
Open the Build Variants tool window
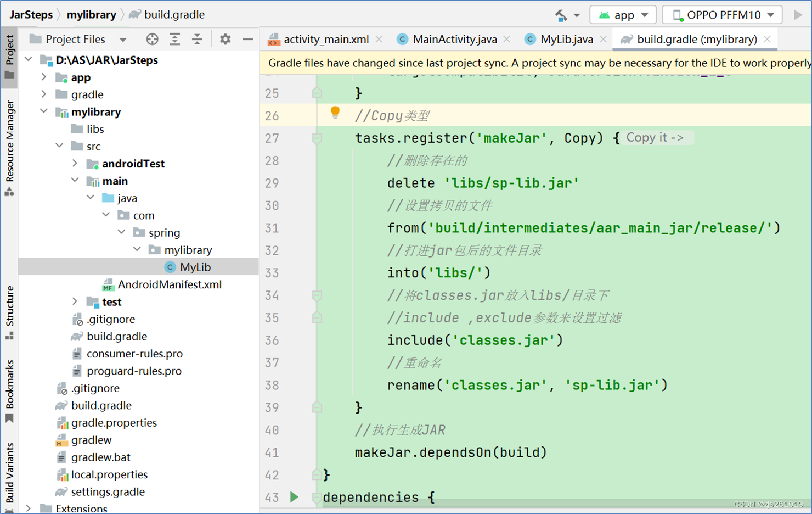pos(9,471)
